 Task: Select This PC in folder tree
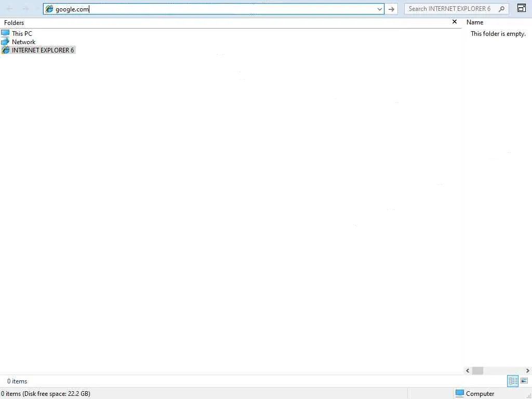pos(22,33)
